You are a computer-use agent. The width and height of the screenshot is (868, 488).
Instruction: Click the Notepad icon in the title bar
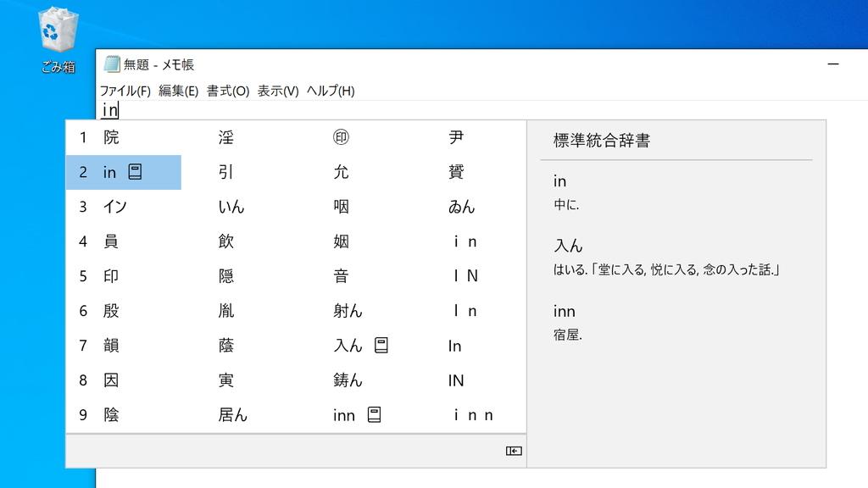[113, 63]
